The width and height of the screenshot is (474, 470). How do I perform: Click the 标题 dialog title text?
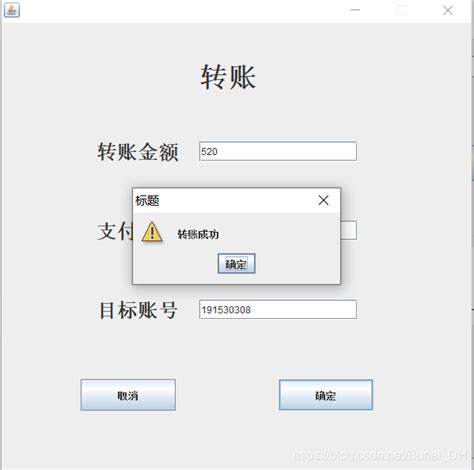pyautogui.click(x=147, y=201)
